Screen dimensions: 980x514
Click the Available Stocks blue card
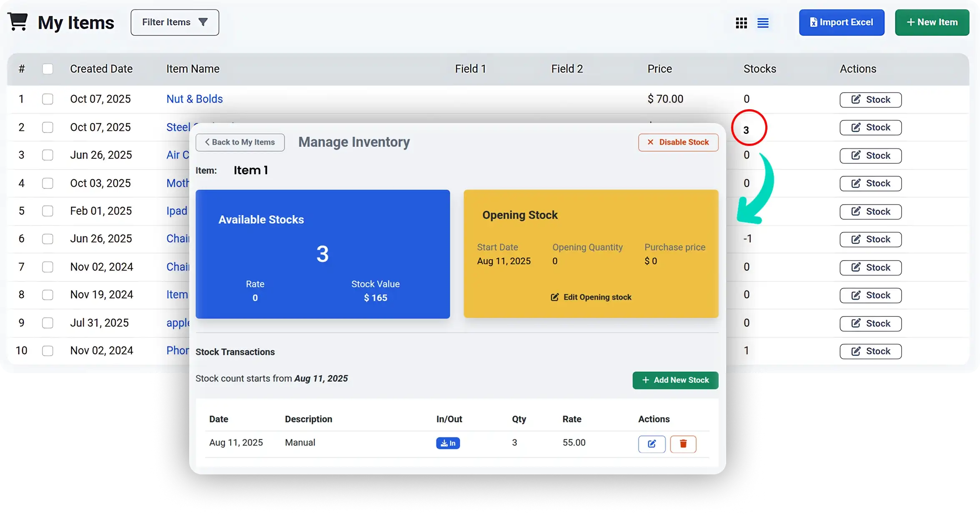click(323, 254)
